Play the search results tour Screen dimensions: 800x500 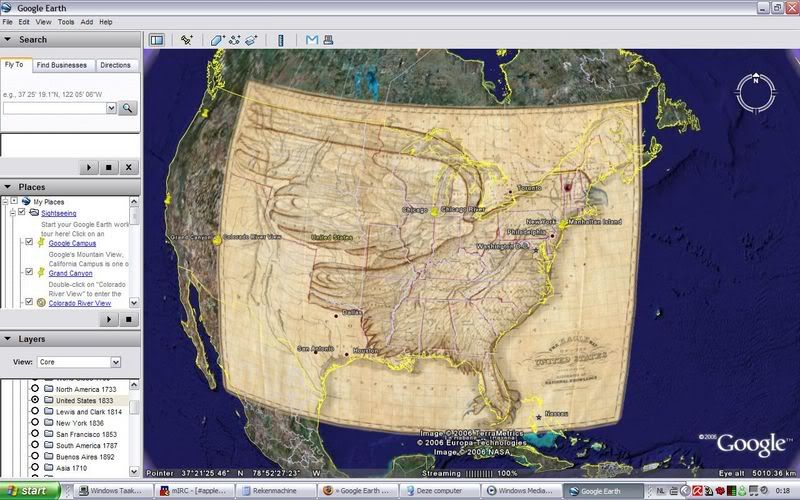click(x=89, y=167)
